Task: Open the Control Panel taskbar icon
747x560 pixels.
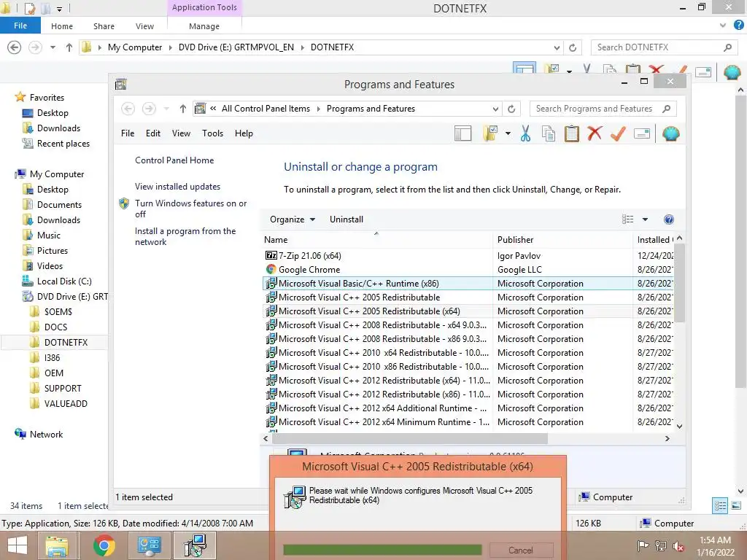Action: (x=149, y=545)
